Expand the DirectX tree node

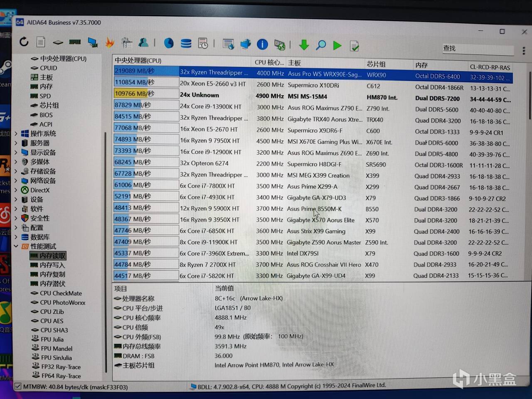(16, 190)
